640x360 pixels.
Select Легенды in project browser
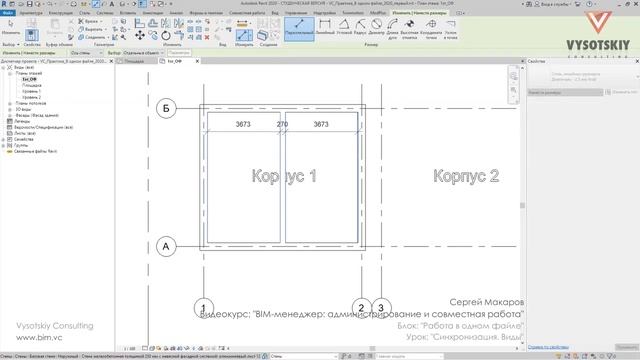click(x=22, y=121)
